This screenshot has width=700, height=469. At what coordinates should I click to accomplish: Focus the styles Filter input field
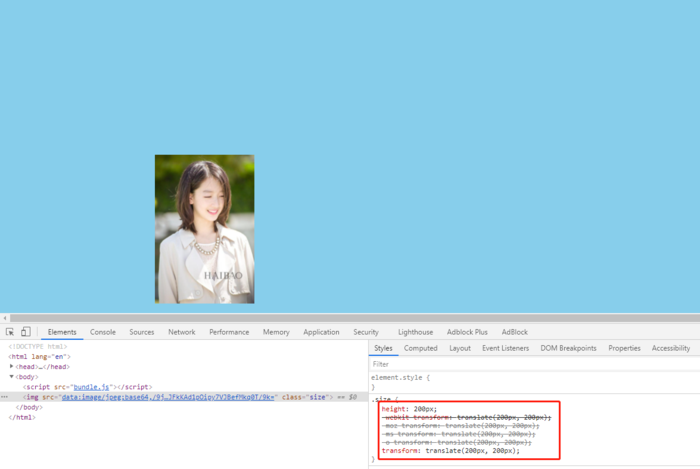[534, 364]
